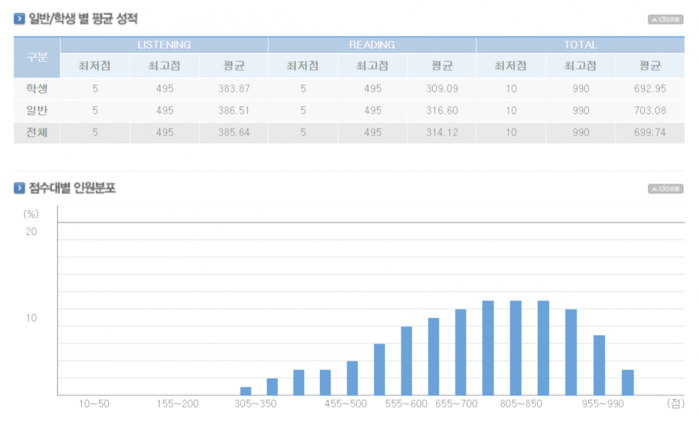Click the leftmost bar in the distribution chart
The image size is (699, 432).
coord(245,390)
